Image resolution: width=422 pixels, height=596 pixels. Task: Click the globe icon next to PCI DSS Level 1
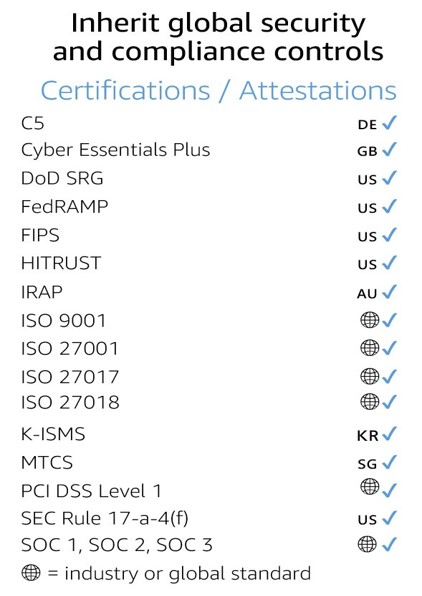[369, 487]
